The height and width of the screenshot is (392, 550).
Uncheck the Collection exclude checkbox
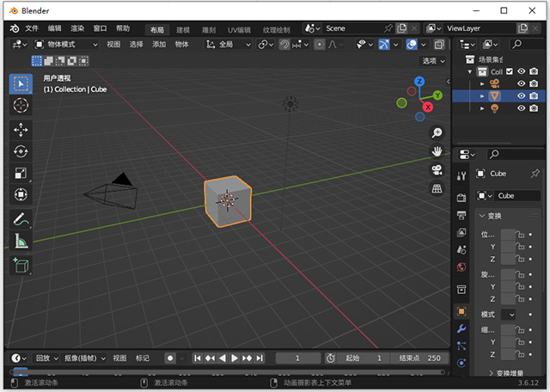click(x=510, y=71)
